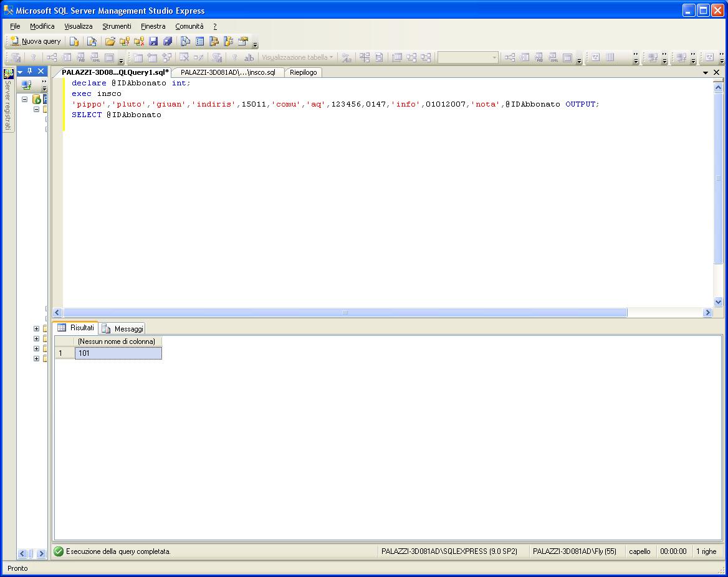Open the active documents list arrow
Screen dimensions: 728x577
coord(706,72)
